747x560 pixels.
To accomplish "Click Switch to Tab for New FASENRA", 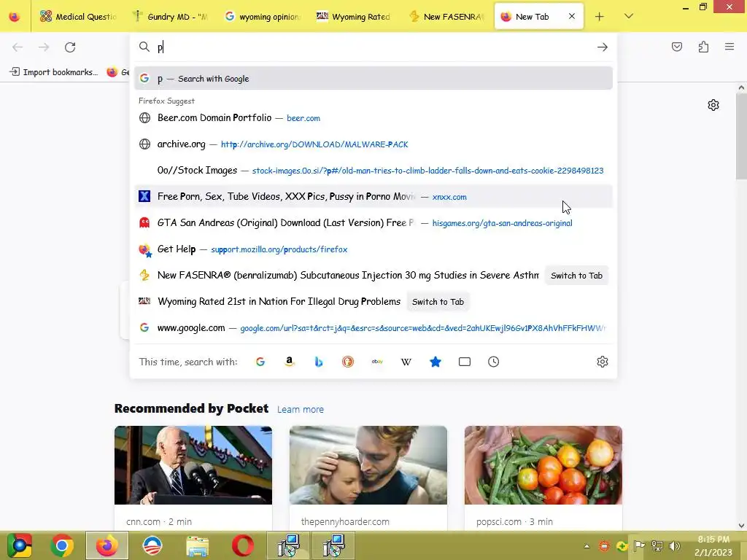I will pos(576,276).
